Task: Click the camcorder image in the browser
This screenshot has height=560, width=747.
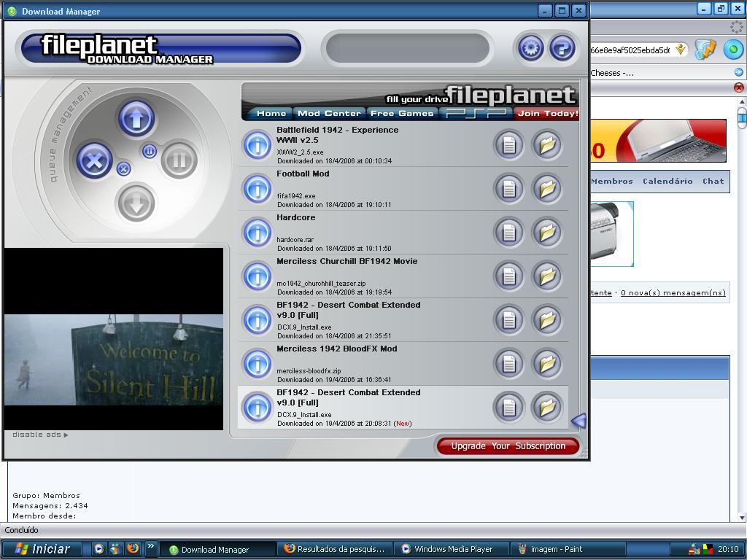Action: point(612,234)
